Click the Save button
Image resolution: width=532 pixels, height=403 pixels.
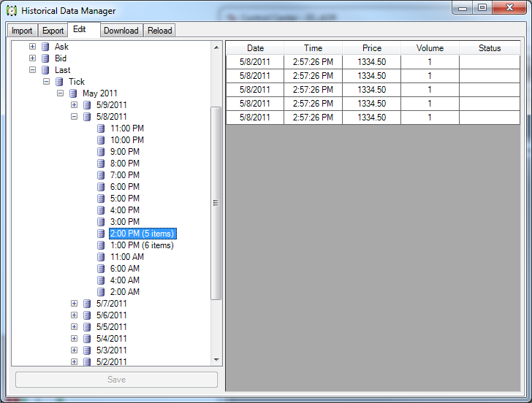(116, 380)
